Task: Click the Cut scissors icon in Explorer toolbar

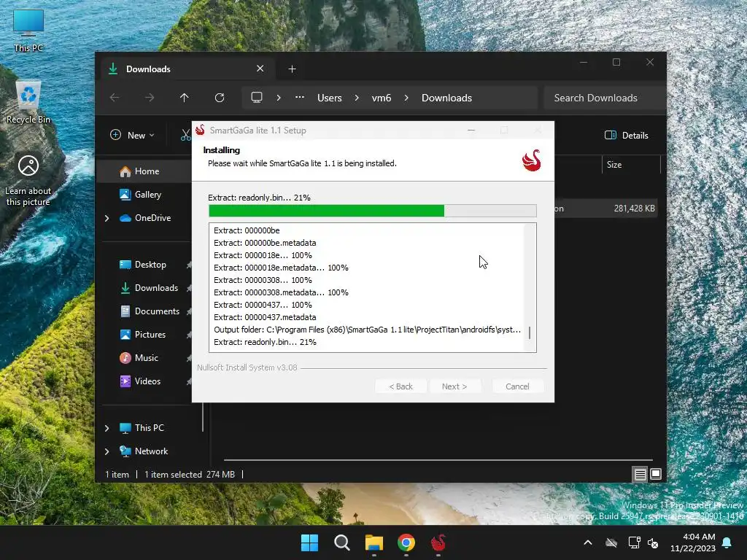Action: coord(186,135)
